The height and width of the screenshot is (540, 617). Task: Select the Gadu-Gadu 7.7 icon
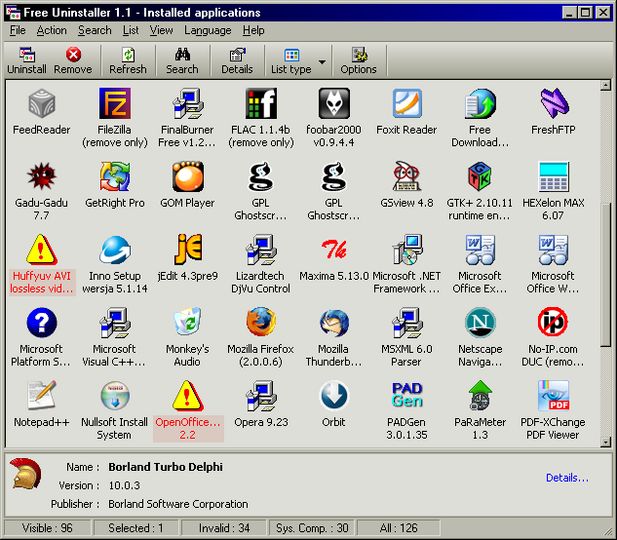42,176
